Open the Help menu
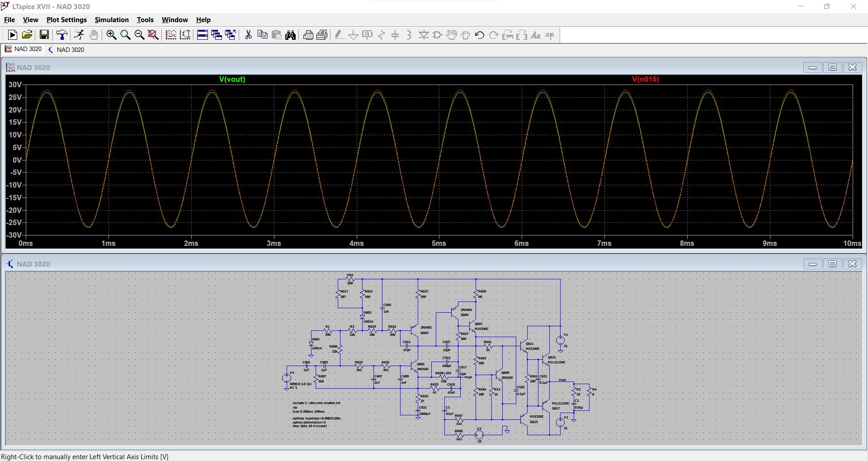The width and height of the screenshot is (868, 461). point(203,20)
